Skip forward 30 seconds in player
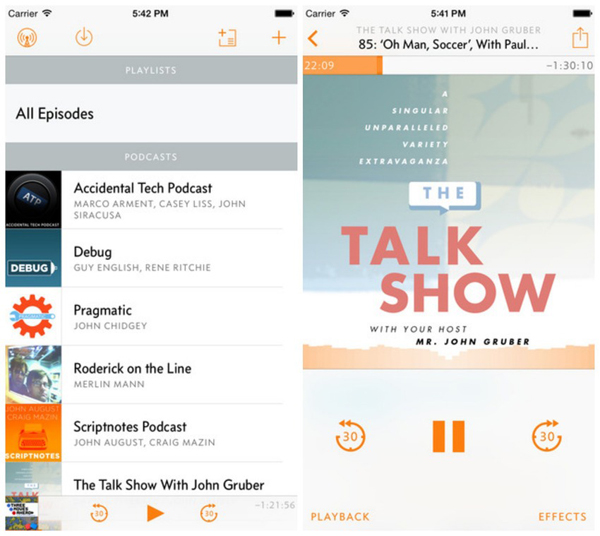600x536 pixels. click(547, 435)
